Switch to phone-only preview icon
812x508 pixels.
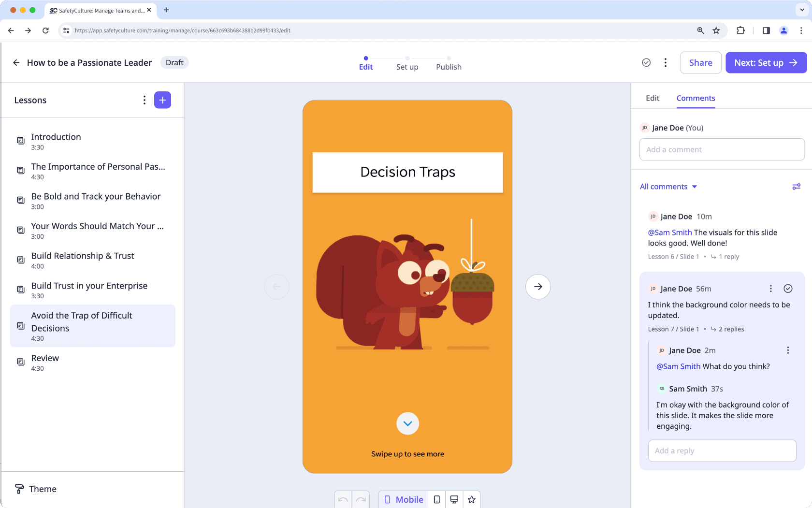436,499
